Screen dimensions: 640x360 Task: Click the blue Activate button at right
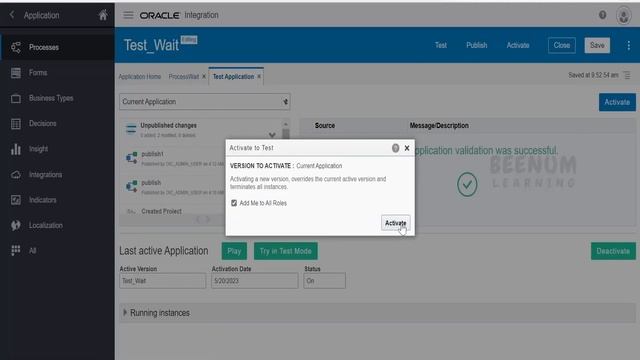click(x=617, y=102)
